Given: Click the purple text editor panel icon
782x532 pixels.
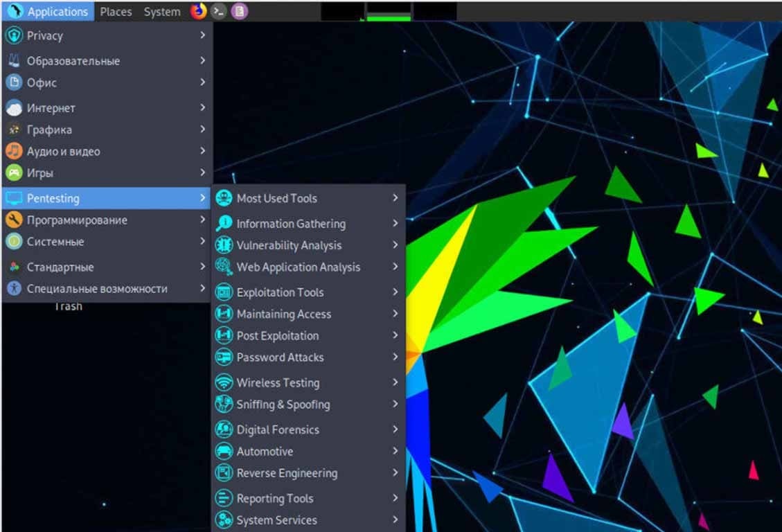Looking at the screenshot, I should (239, 11).
